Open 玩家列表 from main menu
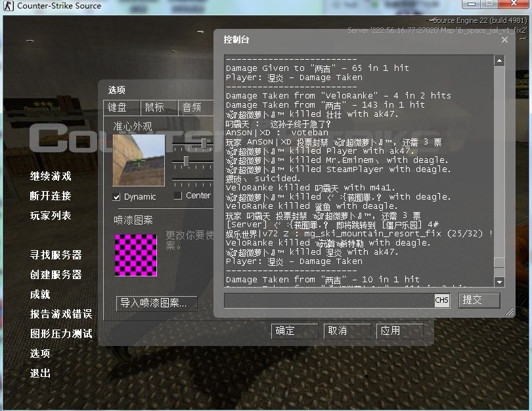Viewport: 532px width, 411px height. point(51,215)
